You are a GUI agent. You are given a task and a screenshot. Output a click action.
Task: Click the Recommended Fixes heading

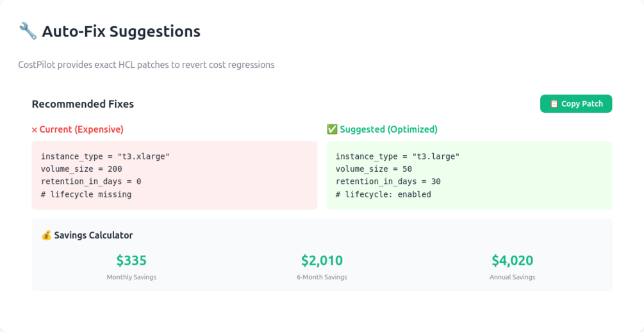click(83, 104)
